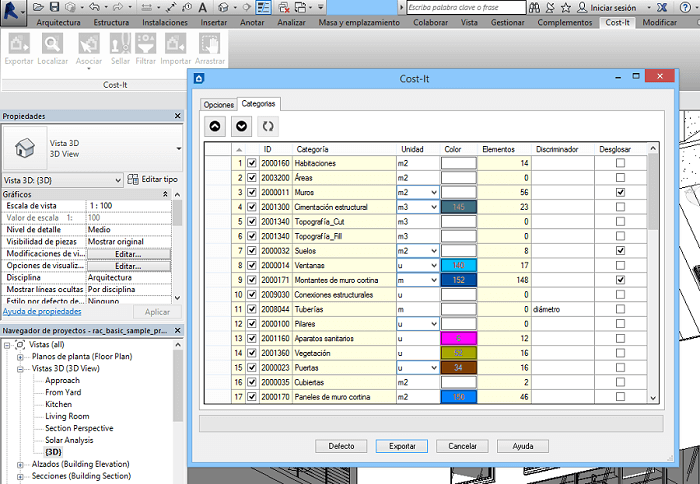
Task: Click the refresh arrows button in Cost-It dialog
Action: click(268, 126)
